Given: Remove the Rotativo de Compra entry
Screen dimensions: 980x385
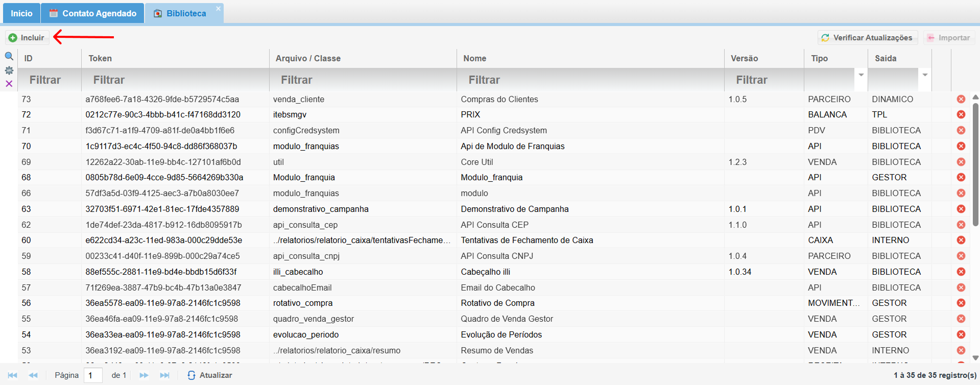Looking at the screenshot, I should click(961, 303).
